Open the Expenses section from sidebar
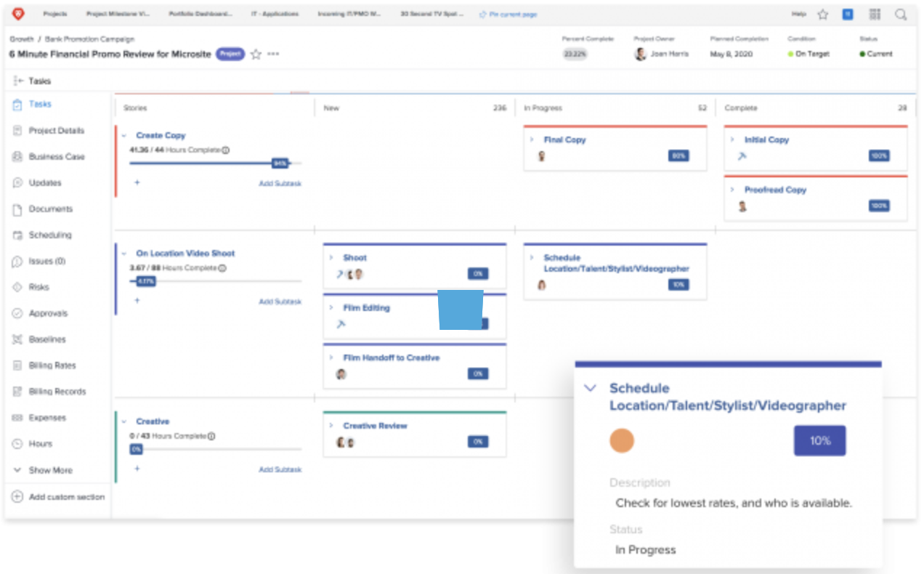 16,417
